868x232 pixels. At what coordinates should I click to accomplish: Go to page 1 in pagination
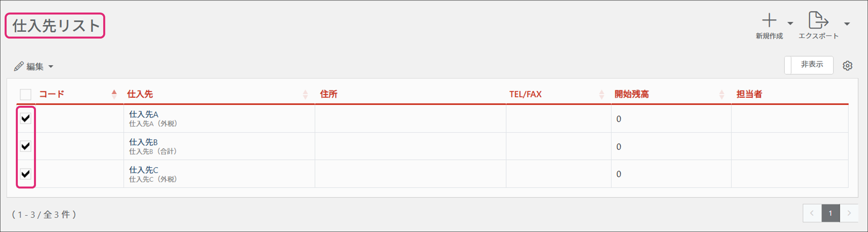(x=830, y=213)
